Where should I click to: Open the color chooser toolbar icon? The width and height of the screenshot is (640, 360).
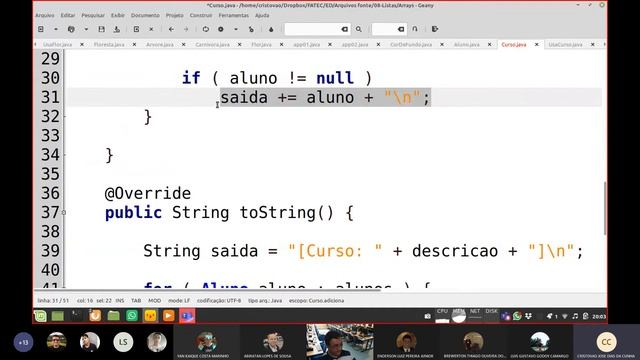click(x=271, y=29)
